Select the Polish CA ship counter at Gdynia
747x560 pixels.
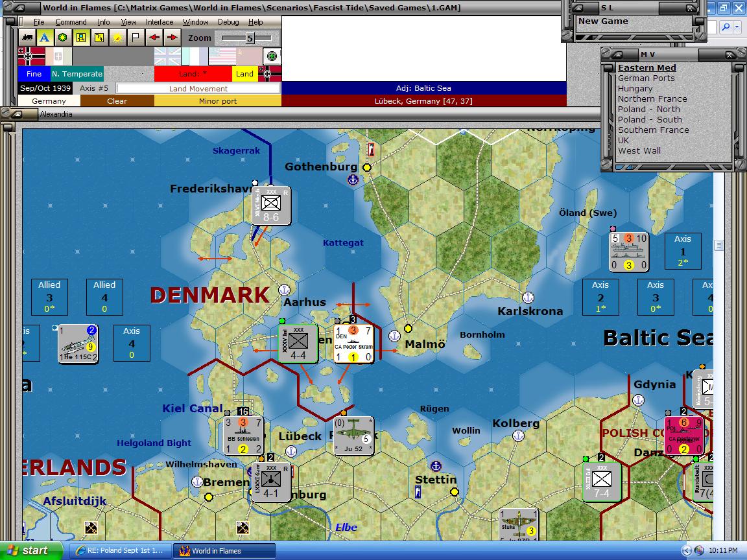[683, 436]
